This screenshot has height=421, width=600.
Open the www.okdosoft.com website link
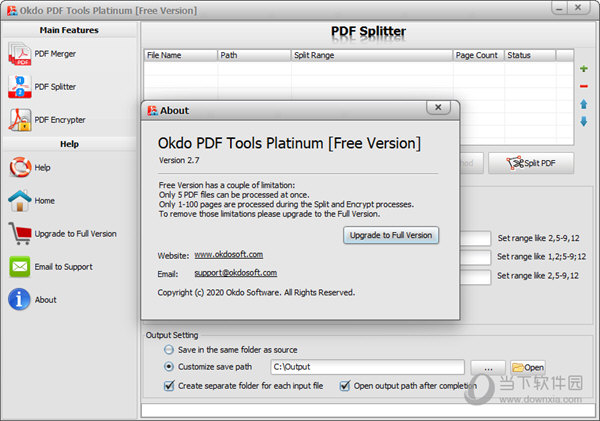click(x=229, y=255)
